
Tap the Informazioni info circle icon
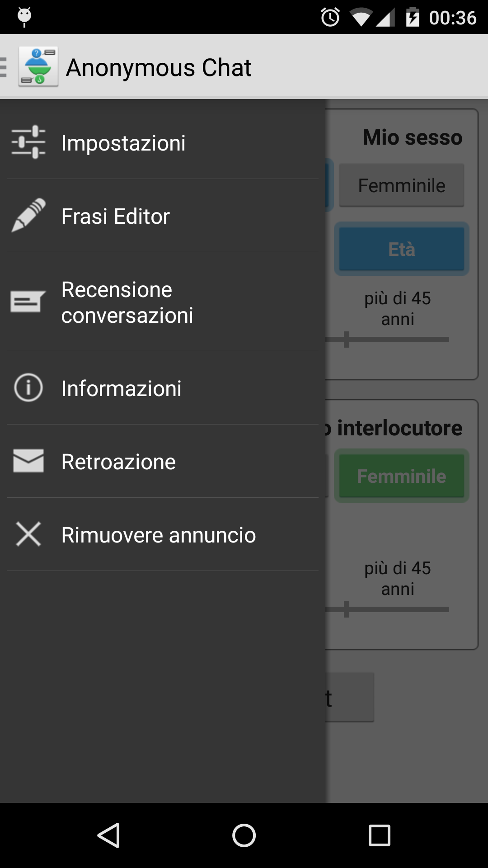pos(28,388)
